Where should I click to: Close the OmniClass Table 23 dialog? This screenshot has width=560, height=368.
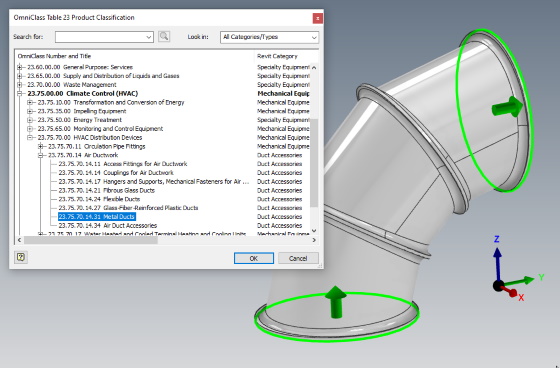[318, 18]
